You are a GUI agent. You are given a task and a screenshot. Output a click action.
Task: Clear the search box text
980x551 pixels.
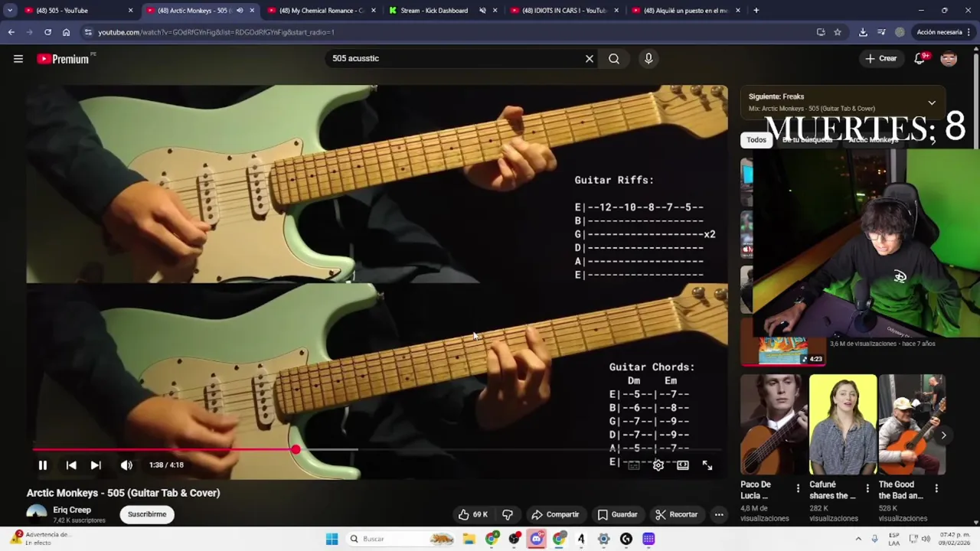(590, 58)
